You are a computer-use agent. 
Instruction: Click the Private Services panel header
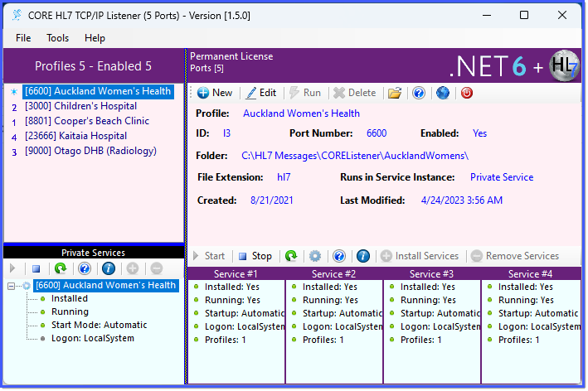(x=94, y=253)
